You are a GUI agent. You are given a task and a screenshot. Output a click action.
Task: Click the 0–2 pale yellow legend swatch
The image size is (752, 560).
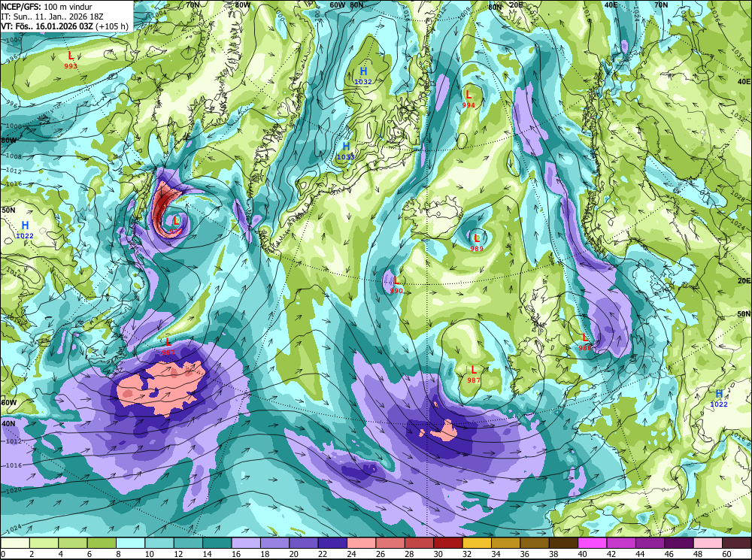tap(15, 543)
